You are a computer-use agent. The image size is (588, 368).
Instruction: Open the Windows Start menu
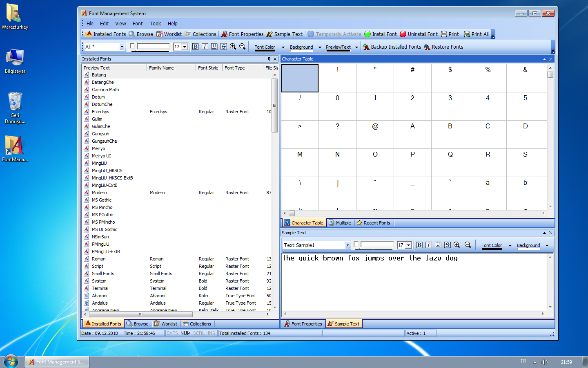(x=11, y=361)
